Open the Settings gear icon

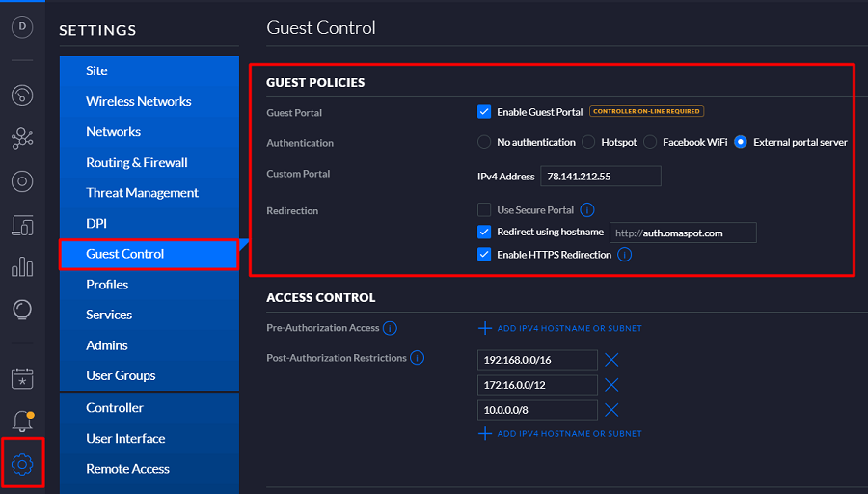click(x=22, y=466)
